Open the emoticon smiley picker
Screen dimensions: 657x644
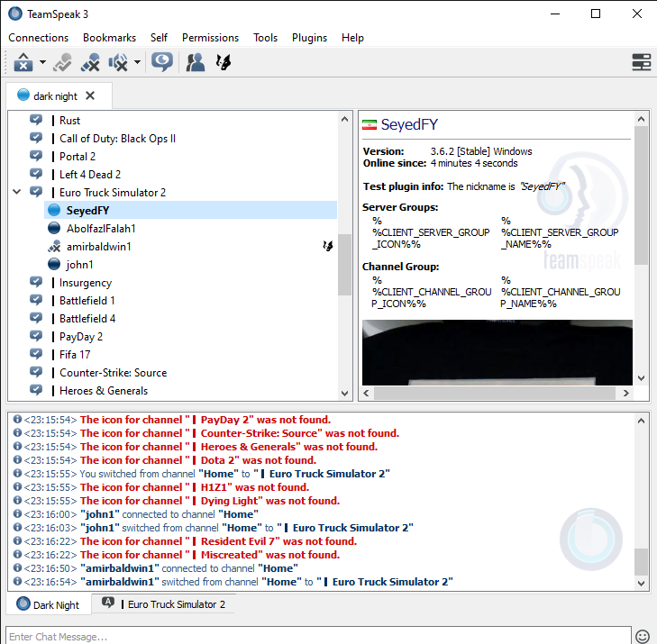coord(643,637)
